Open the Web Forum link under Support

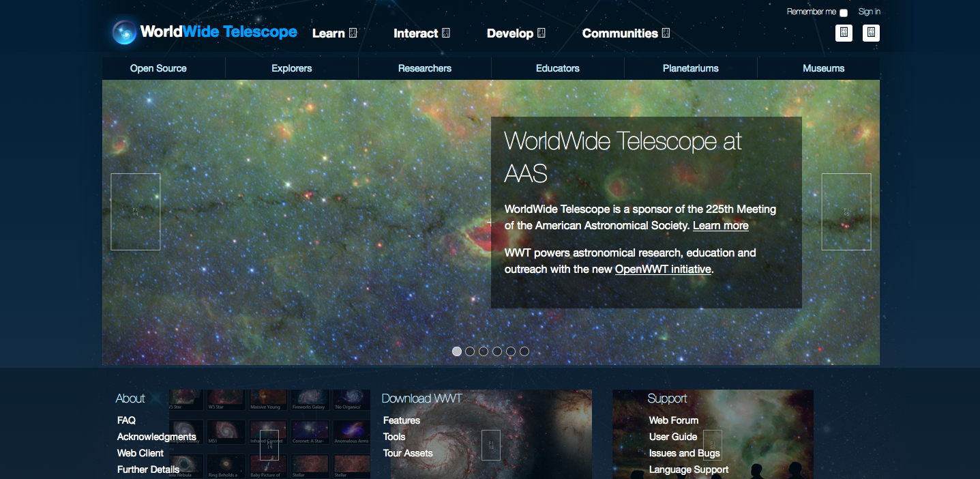674,420
